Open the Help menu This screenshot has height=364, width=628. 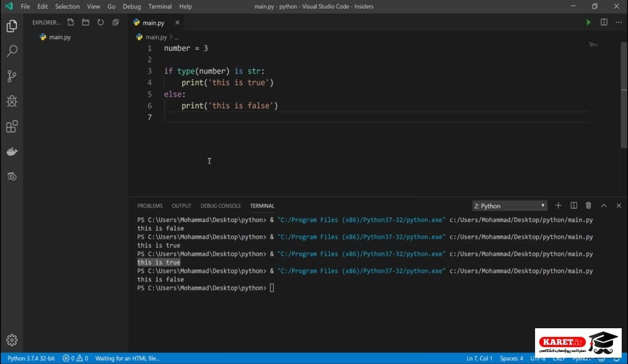[x=185, y=6]
